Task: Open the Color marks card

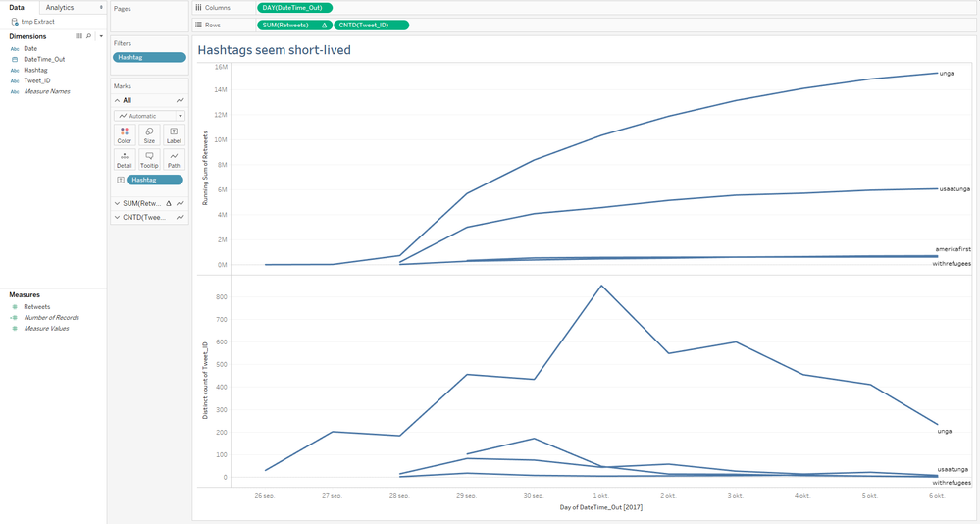Action: pyautogui.click(x=125, y=135)
